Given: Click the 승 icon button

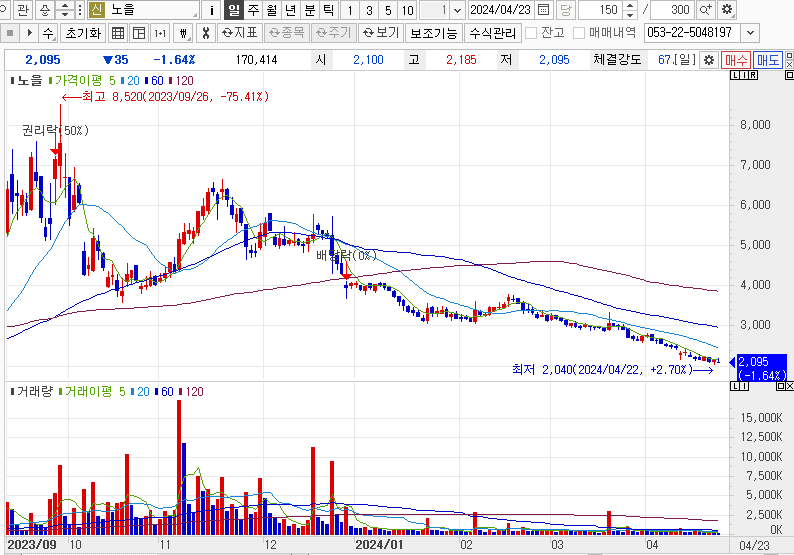Looking at the screenshot, I should (x=45, y=10).
